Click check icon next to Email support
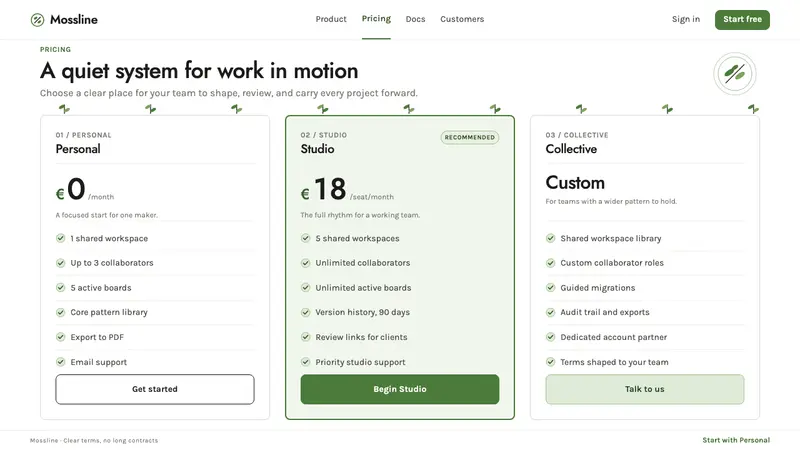 pyautogui.click(x=61, y=362)
